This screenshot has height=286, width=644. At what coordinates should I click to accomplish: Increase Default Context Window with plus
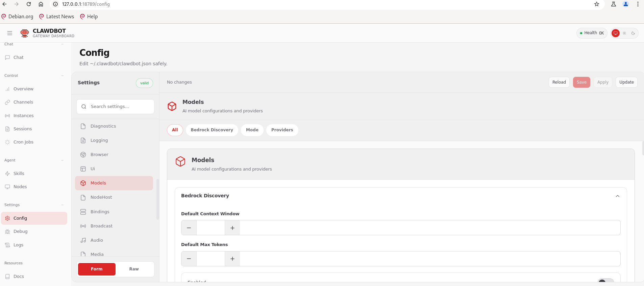[232, 228]
